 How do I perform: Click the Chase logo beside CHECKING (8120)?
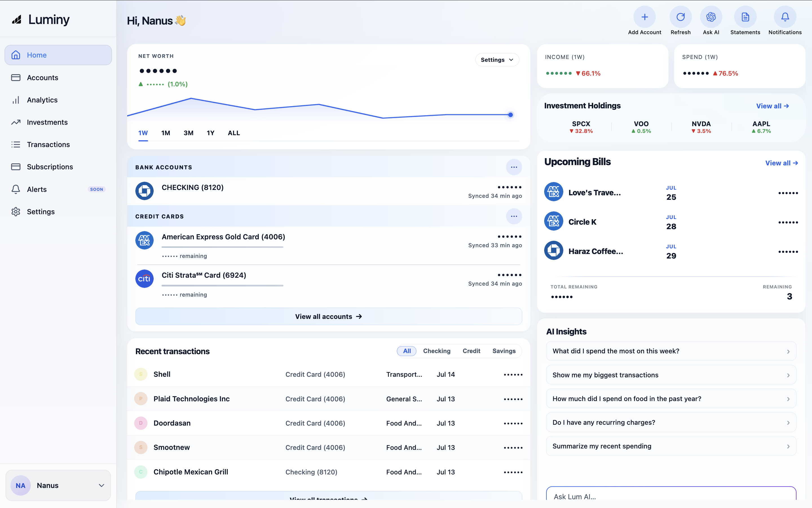[x=144, y=191]
